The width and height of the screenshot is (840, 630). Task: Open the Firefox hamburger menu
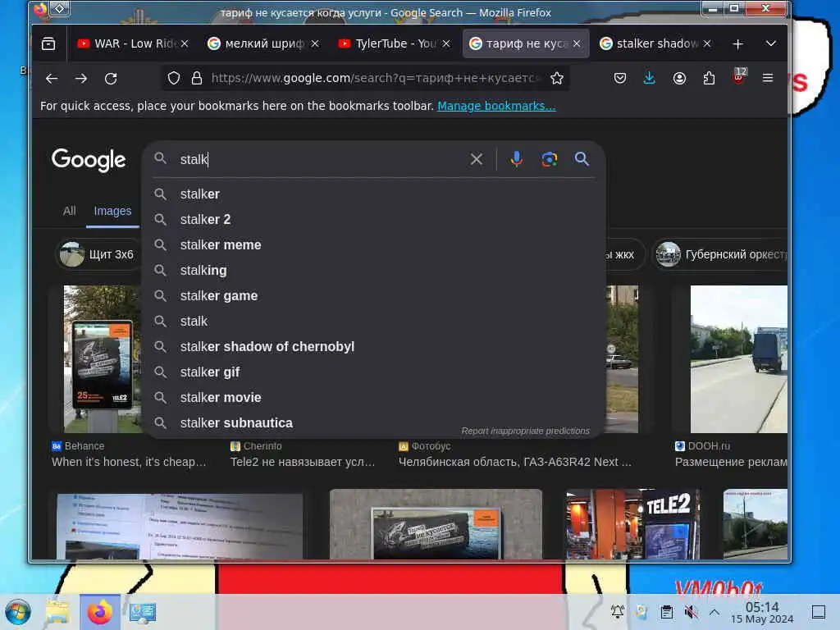768,78
